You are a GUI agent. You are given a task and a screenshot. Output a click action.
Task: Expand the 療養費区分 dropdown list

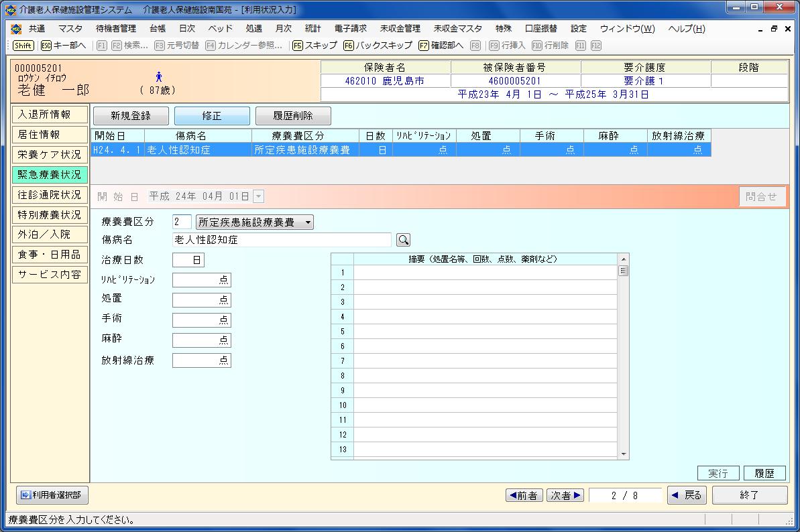308,222
